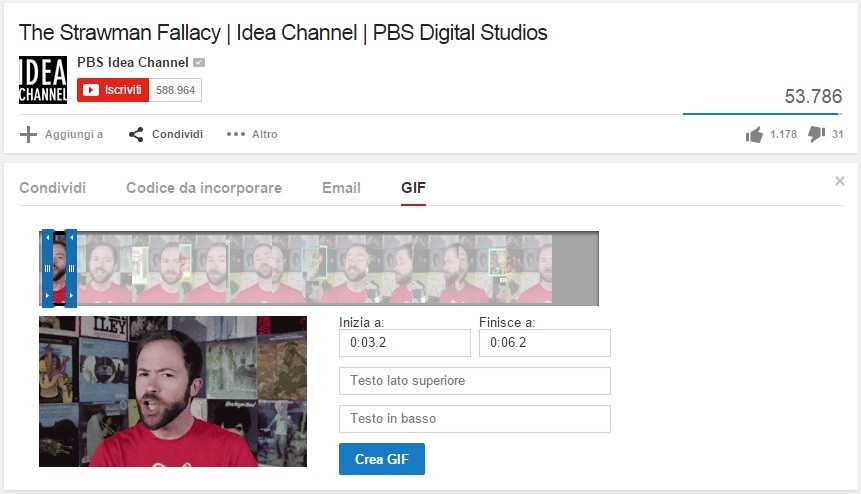The width and height of the screenshot is (861, 494).
Task: Click the verified badge next to channel name
Action: (199, 63)
